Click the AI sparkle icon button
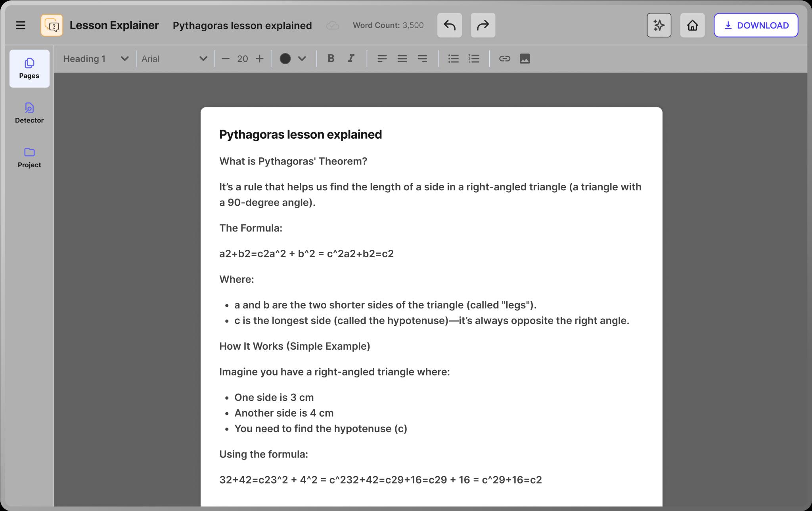The width and height of the screenshot is (812, 511). tap(659, 25)
